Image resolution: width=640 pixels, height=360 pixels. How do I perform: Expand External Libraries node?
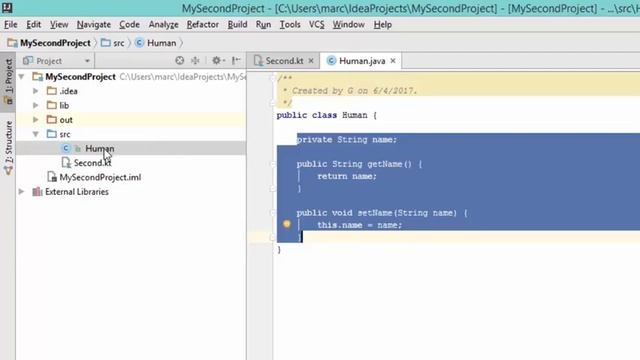click(x=22, y=191)
